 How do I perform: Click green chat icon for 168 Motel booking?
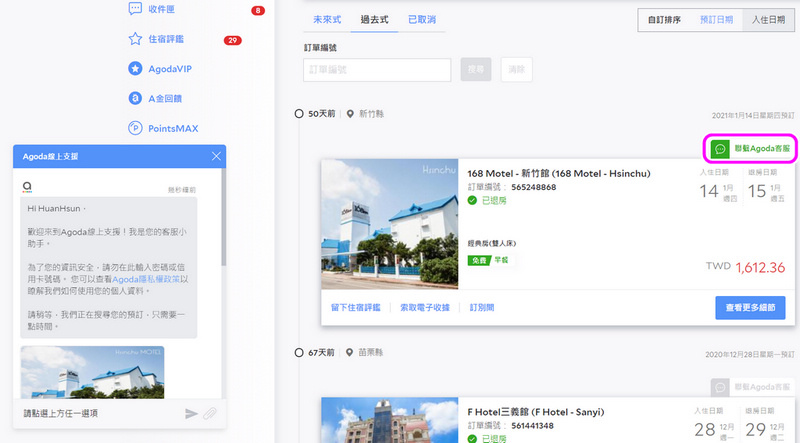720,149
